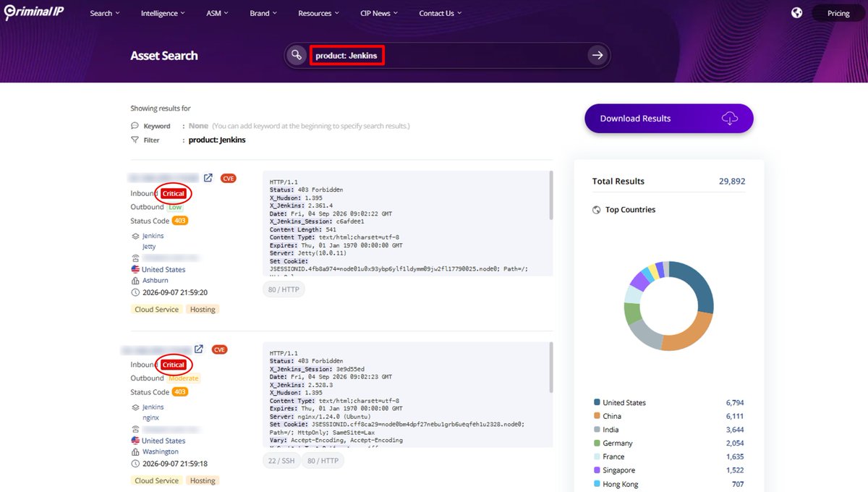Click the Germany legend entry

point(618,443)
